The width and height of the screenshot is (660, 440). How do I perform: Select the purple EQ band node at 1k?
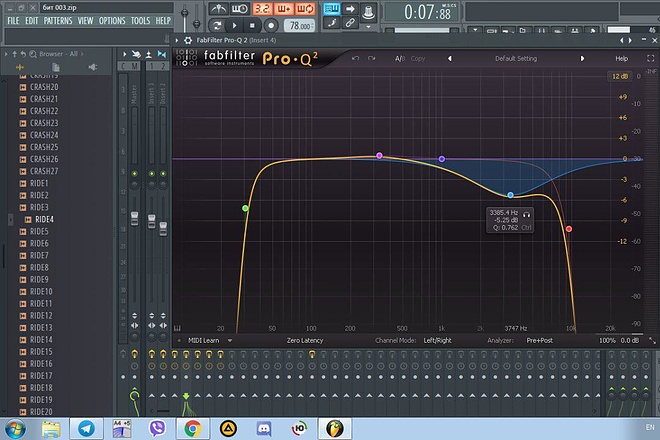[442, 159]
